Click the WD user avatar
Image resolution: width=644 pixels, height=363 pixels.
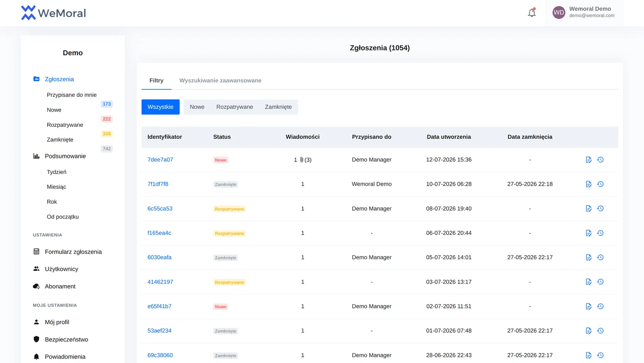[559, 13]
